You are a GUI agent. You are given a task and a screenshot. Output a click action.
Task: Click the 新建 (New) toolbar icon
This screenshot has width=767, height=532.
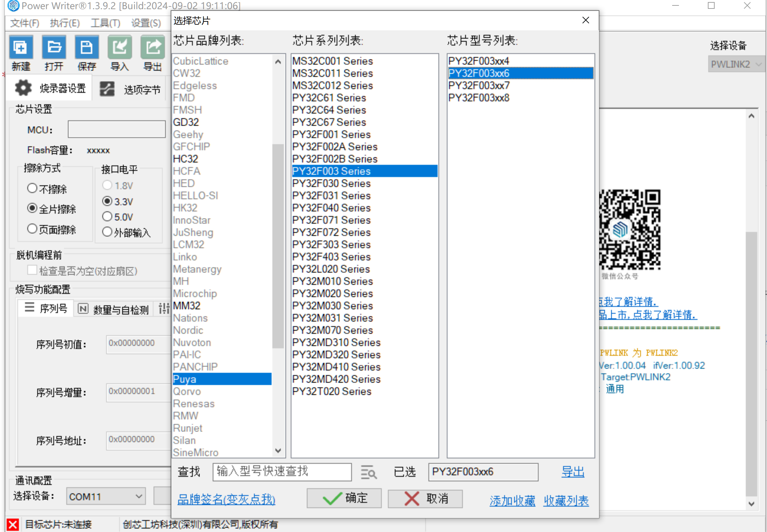click(21, 47)
